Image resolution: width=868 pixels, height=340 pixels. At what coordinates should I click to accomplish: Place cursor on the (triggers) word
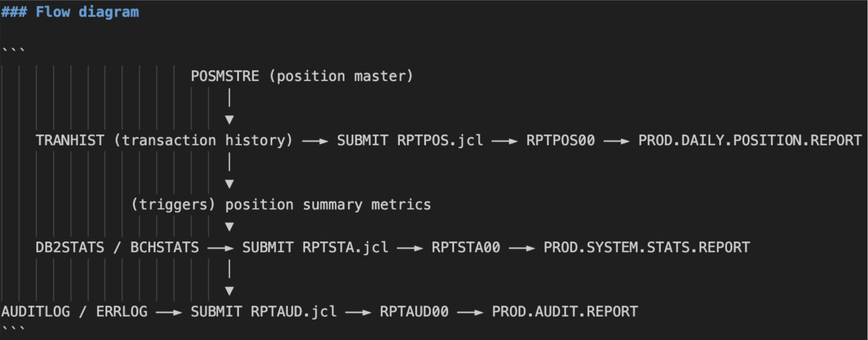coord(173,205)
